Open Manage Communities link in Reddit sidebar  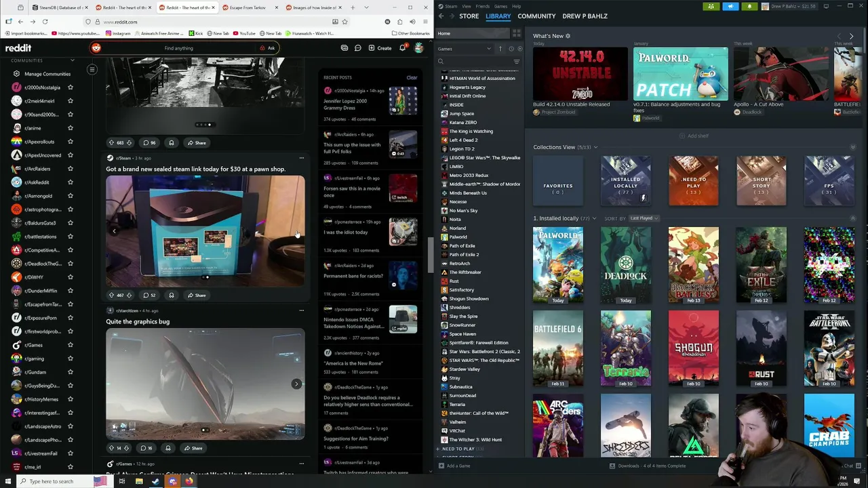[42, 74]
